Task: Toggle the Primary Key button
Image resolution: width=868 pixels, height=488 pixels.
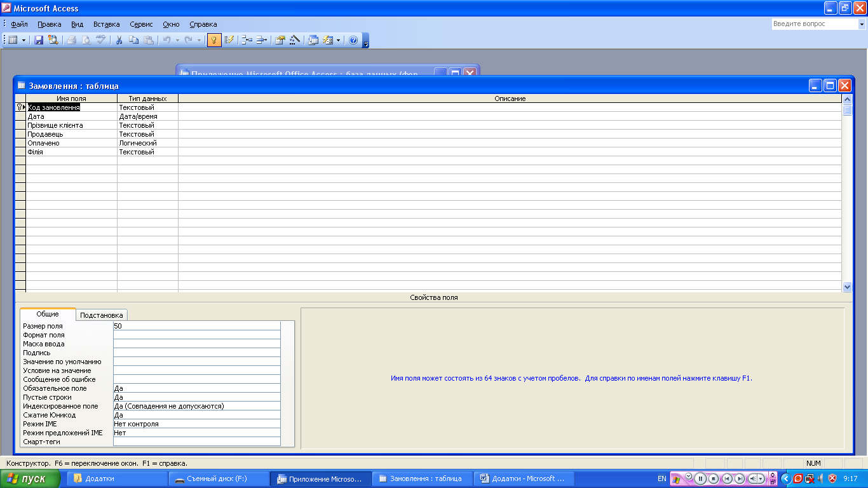Action: [214, 40]
